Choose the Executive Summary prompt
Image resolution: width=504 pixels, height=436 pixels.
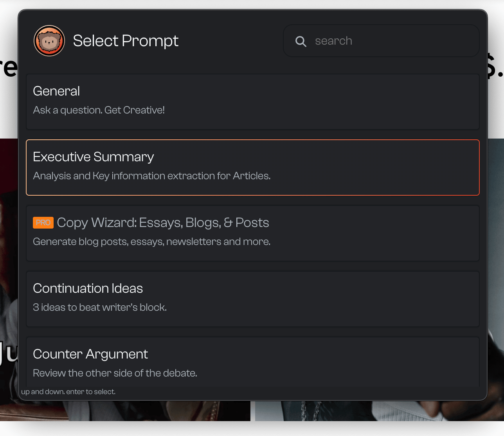[x=253, y=168]
